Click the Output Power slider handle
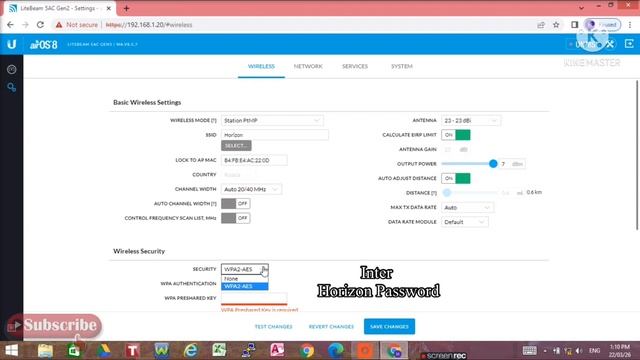This screenshot has height=360, width=640. click(x=493, y=164)
